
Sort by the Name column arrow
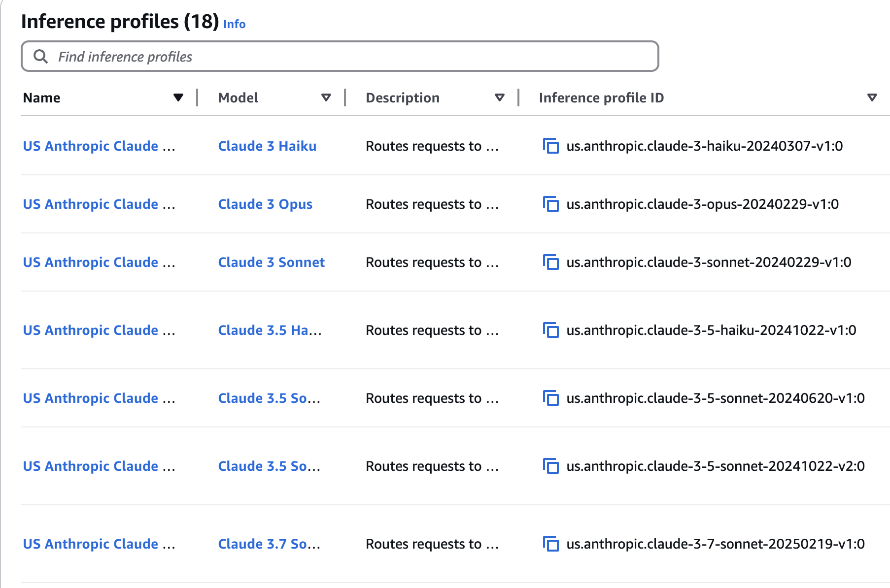click(178, 98)
